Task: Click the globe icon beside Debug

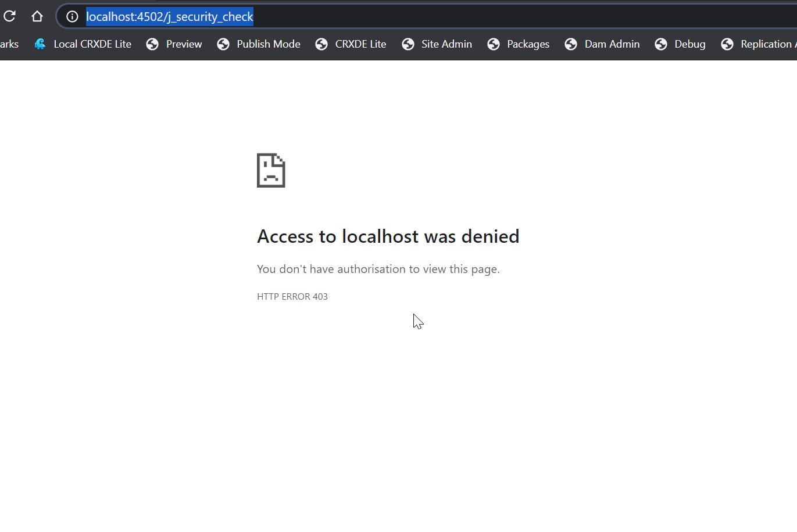Action: pyautogui.click(x=661, y=44)
